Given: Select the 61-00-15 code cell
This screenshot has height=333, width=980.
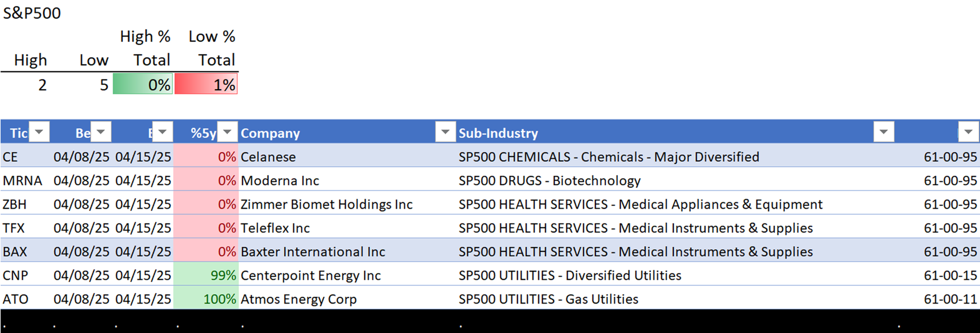Looking at the screenshot, I should click(x=938, y=275).
